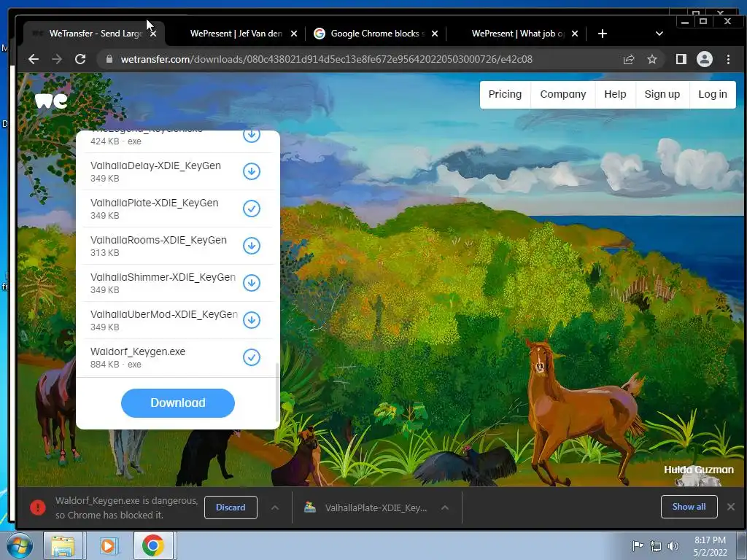Viewport: 747px width, 560px height.
Task: Open Windows Media Player from taskbar
Action: pyautogui.click(x=108, y=545)
